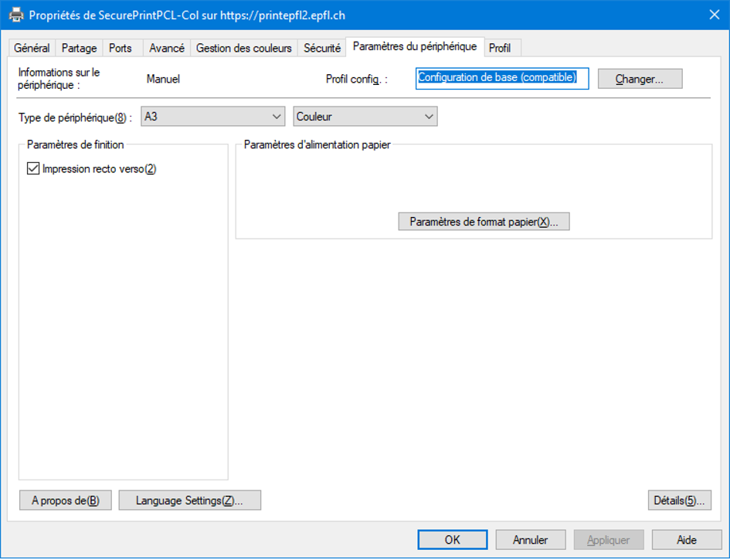The width and height of the screenshot is (730, 560).
Task: Open the Partage tab
Action: pos(79,48)
